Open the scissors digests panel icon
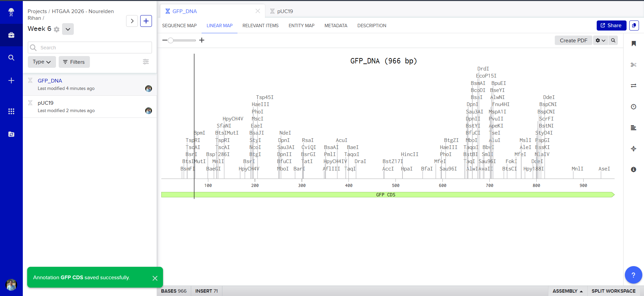644x296 pixels. tap(634, 65)
